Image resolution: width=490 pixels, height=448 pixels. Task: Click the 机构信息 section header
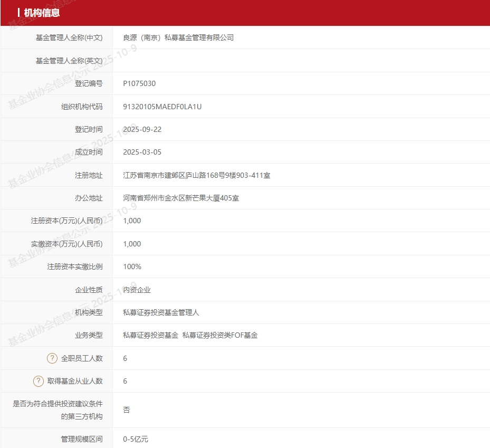[42, 13]
